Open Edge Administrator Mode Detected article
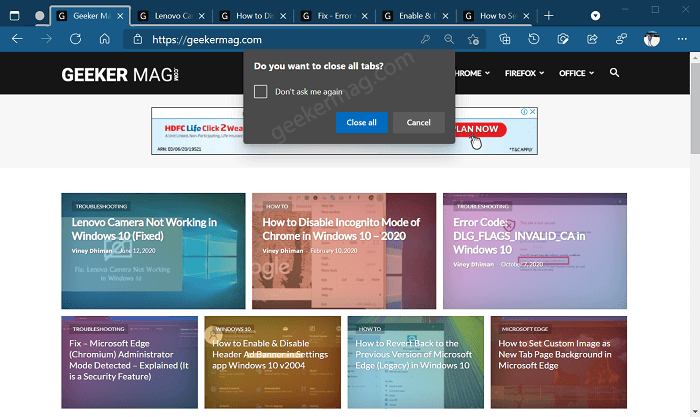Screen dimensions: 700x417 [129, 360]
